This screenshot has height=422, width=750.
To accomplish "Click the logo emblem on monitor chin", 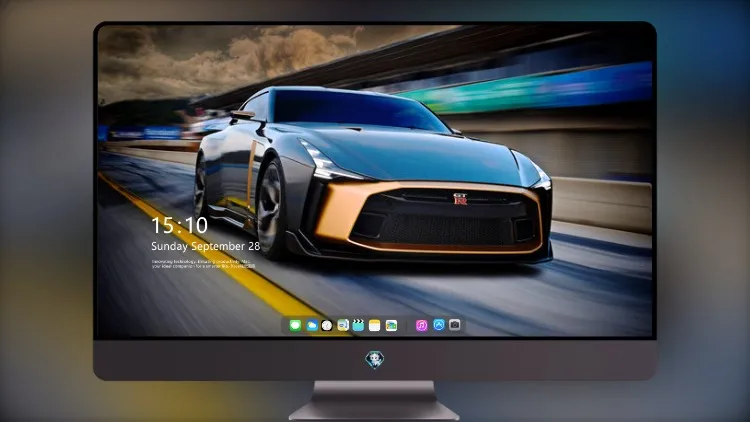I will pos(375,360).
